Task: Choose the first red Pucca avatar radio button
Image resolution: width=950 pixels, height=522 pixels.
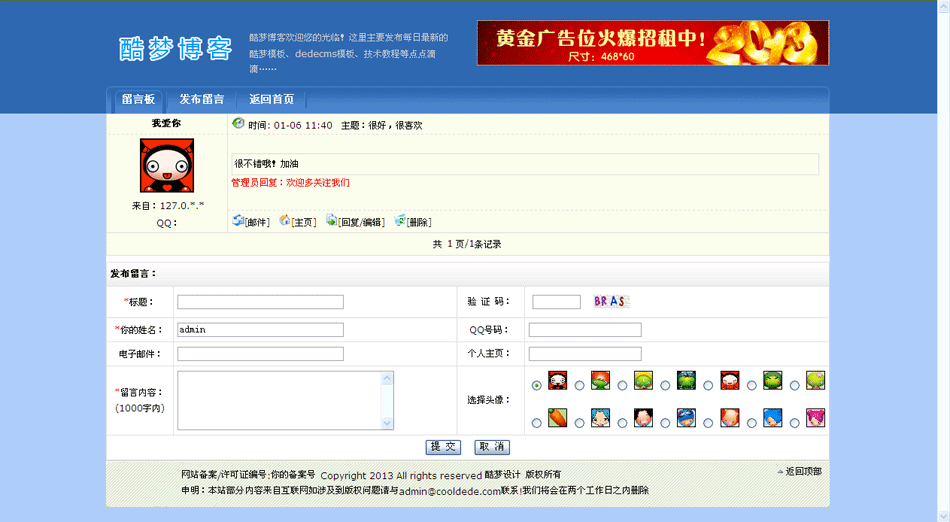Action: coord(537,385)
